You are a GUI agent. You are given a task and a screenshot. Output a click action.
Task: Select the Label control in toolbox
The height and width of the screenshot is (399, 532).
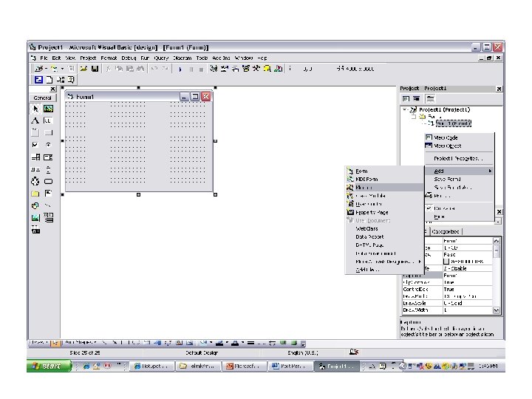pyautogui.click(x=35, y=120)
